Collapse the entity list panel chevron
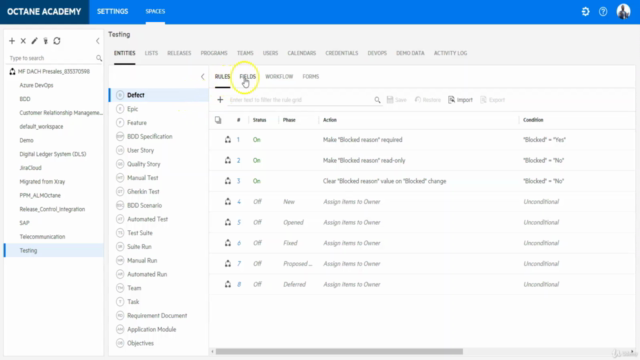The image size is (640, 360). (x=202, y=77)
